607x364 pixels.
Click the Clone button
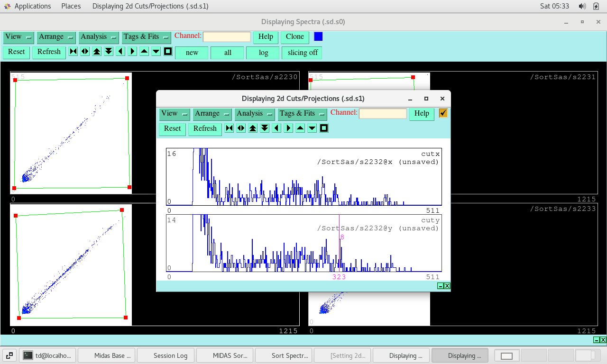coord(294,37)
